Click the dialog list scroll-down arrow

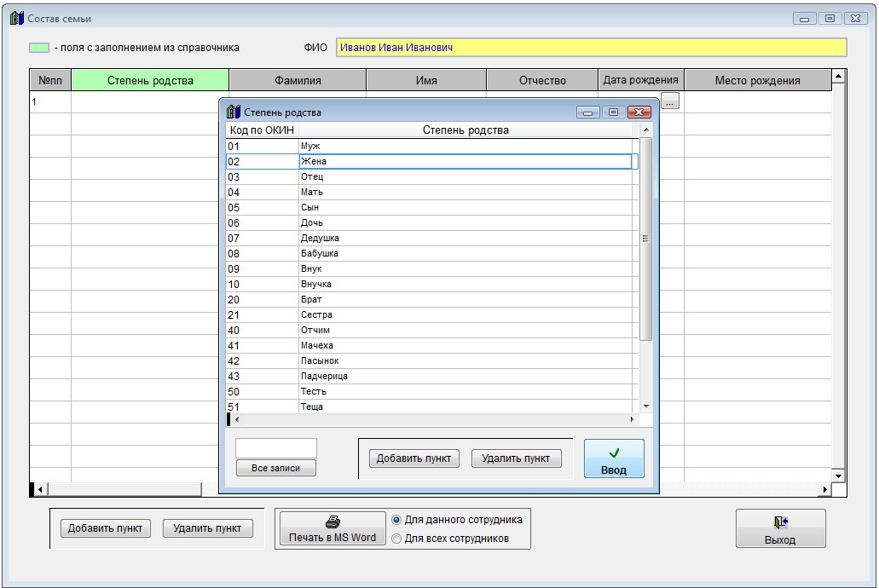645,406
